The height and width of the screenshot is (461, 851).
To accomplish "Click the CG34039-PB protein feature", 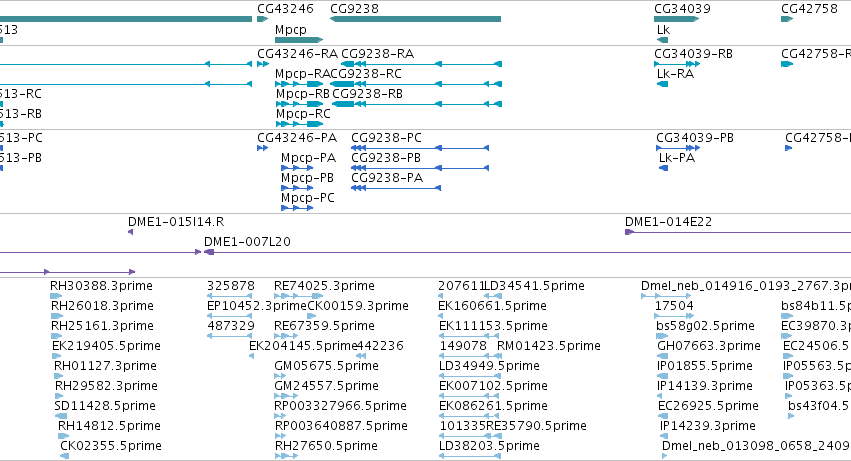I will click(x=678, y=148).
